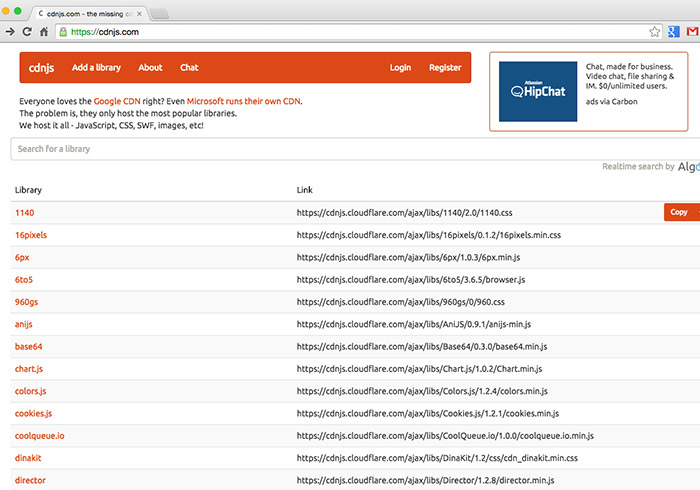Select the 6to5 browser.js URL text
Image resolution: width=700 pixels, height=490 pixels.
[411, 280]
